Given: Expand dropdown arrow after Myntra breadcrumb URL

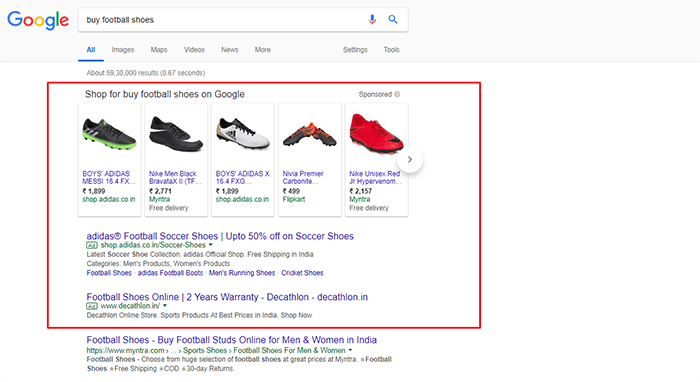Looking at the screenshot, I should (350, 350).
